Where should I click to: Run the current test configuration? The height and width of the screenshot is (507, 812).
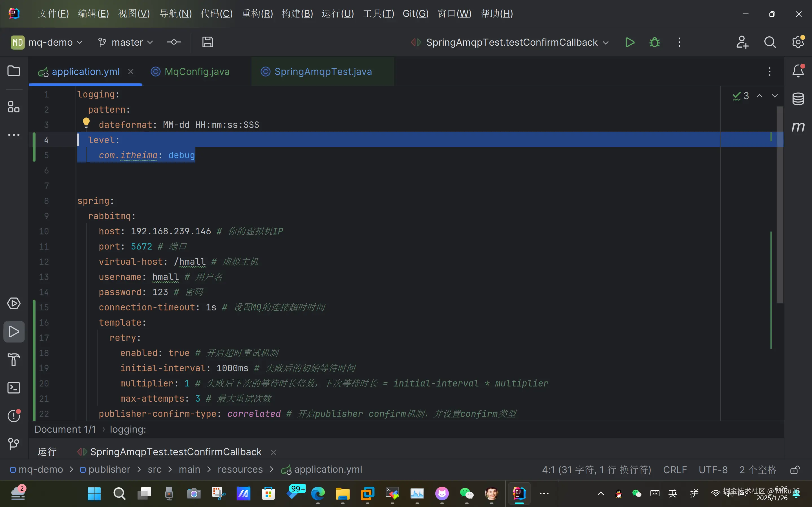630,42
